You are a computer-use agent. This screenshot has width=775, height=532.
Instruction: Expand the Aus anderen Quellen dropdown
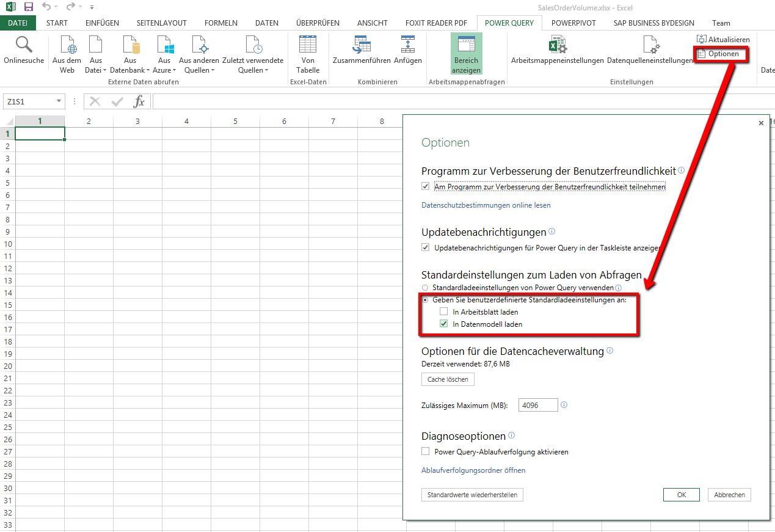198,70
